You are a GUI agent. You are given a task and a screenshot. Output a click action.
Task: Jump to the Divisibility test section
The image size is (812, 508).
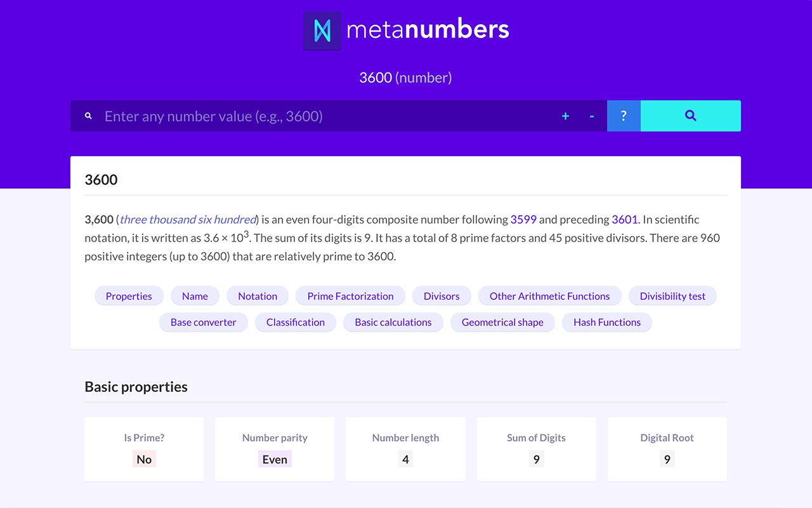click(x=672, y=296)
